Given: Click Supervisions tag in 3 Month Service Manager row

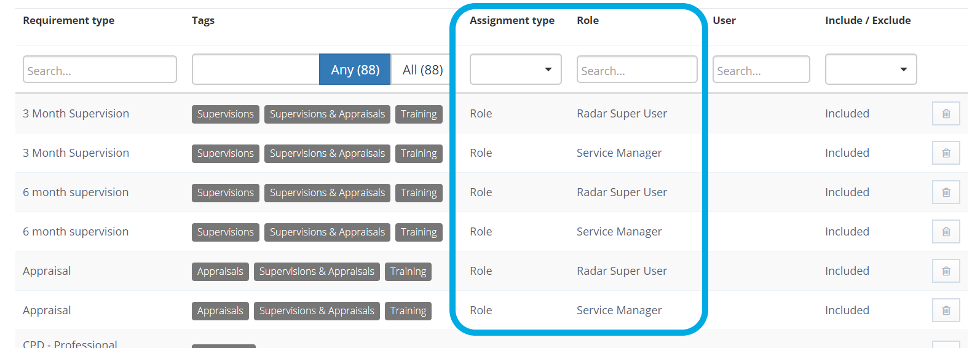Looking at the screenshot, I should coord(226,153).
